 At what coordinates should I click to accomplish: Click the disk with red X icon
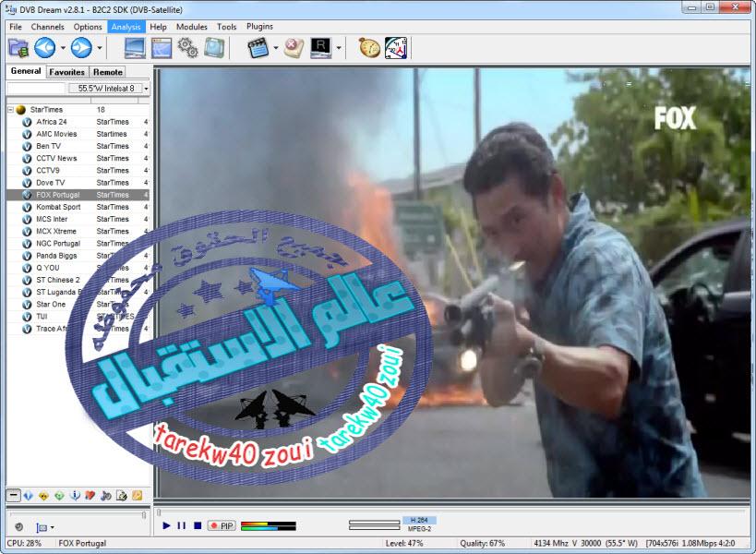pos(294,48)
